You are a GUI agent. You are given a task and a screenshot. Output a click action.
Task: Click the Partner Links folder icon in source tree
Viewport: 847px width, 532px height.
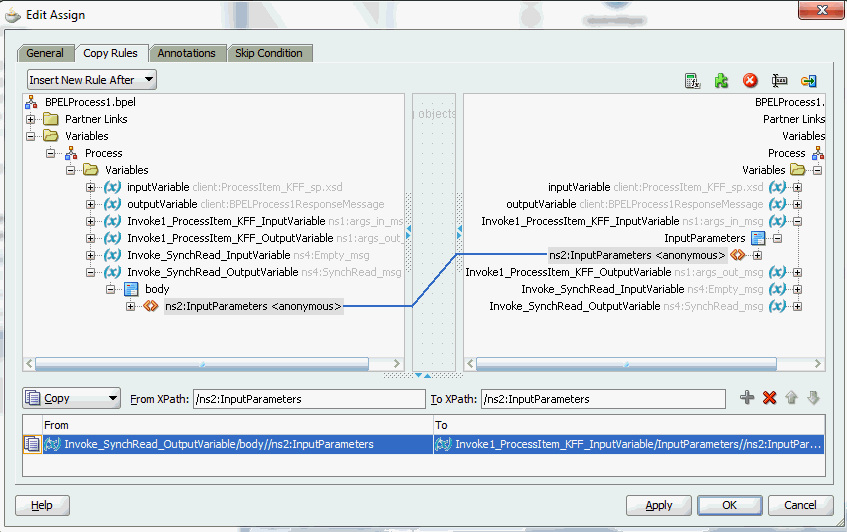pos(51,119)
